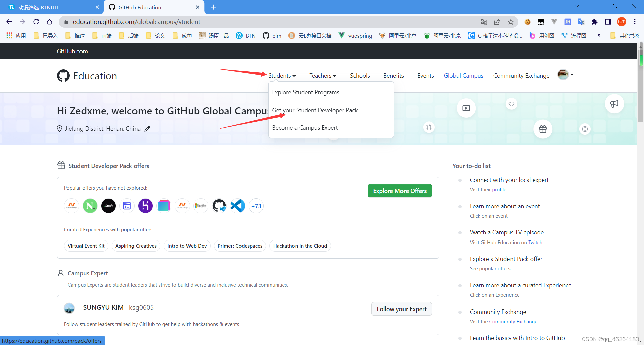
Task: Open Google Translate icon in address bar
Action: pos(483,22)
